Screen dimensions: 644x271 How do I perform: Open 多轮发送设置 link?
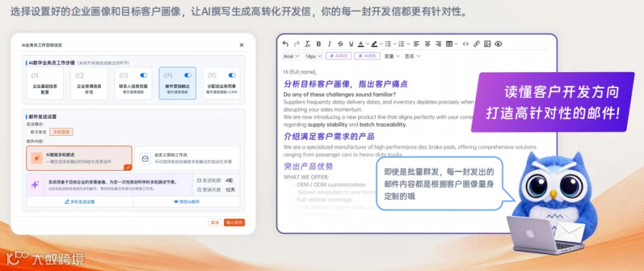pos(79,202)
